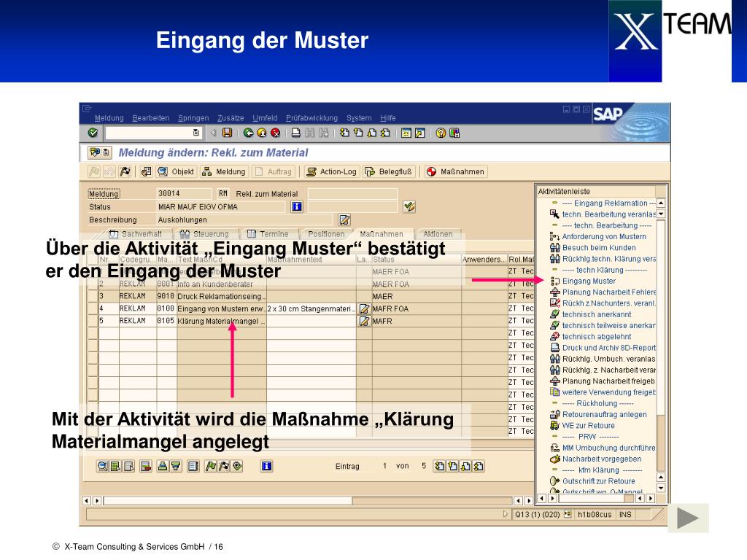Click the checkered flag icon in the application toolbar
This screenshot has height=560, width=747.
click(x=125, y=171)
